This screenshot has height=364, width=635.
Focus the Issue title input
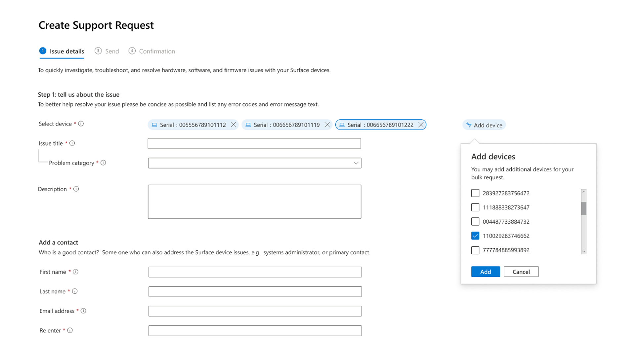point(254,144)
